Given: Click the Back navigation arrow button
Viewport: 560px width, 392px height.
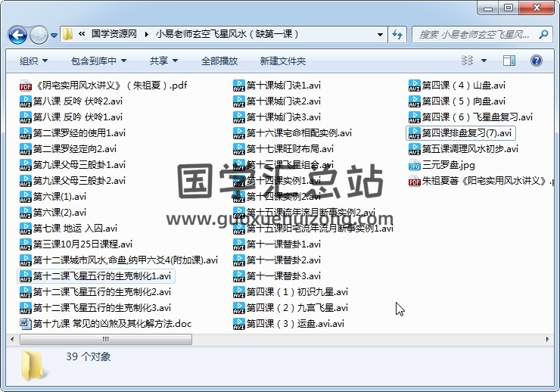Looking at the screenshot, I should (17, 35).
